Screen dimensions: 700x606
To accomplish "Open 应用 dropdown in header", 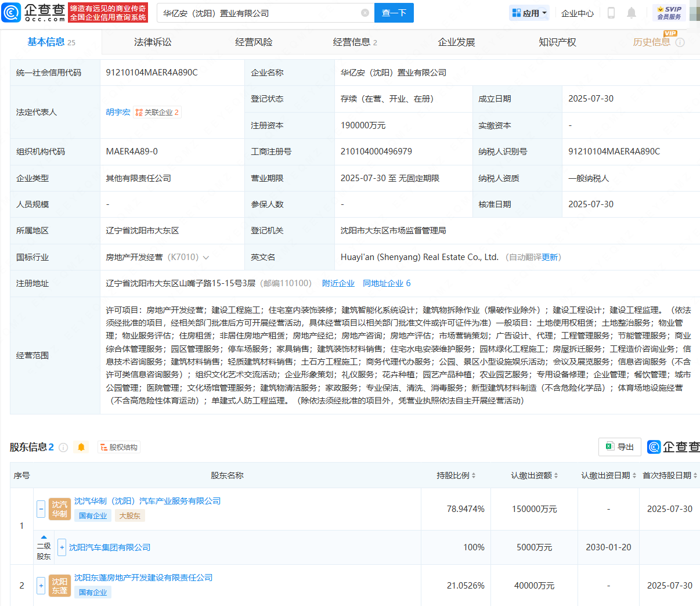I will 529,13.
